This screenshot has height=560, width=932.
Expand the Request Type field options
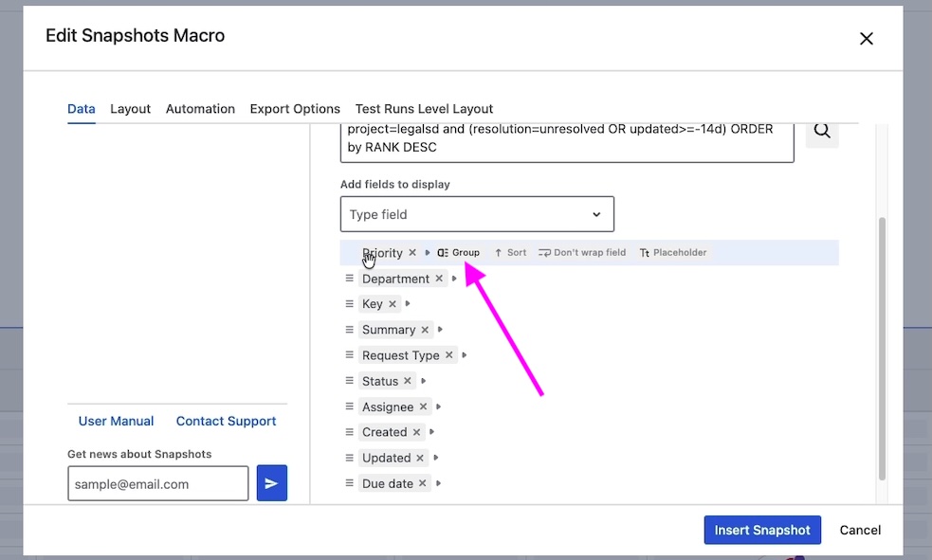point(465,355)
